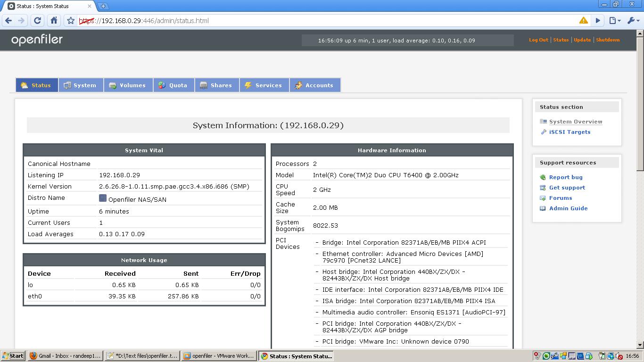Click the Report bug icon
Screen dimensions: 644x362
pyautogui.click(x=542, y=177)
